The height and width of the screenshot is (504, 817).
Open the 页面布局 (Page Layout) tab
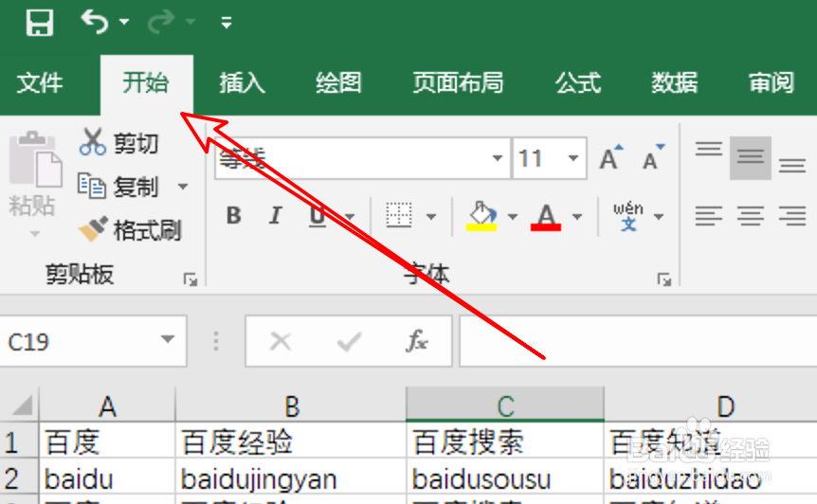tap(458, 82)
